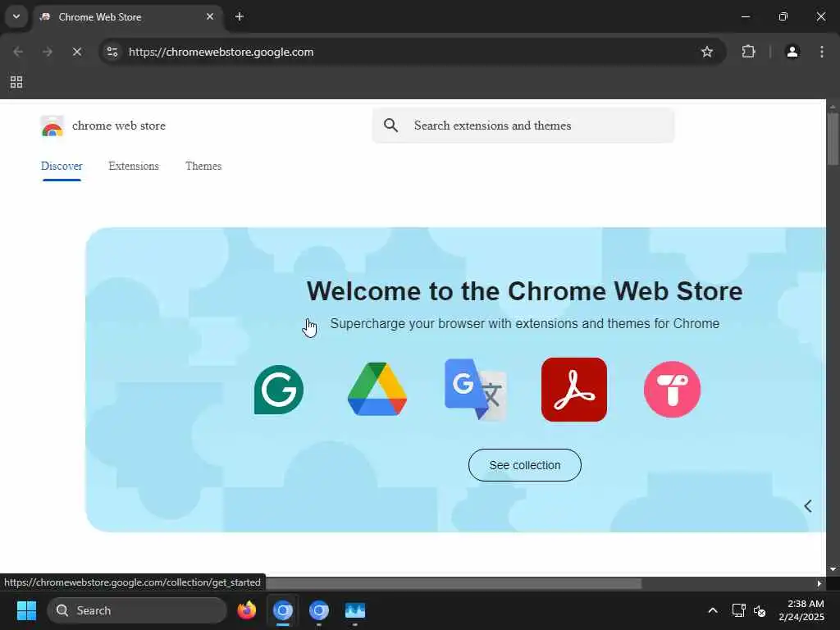Image resolution: width=840 pixels, height=630 pixels.
Task: Switch to the active Chrome taskbar window
Action: (x=283, y=610)
